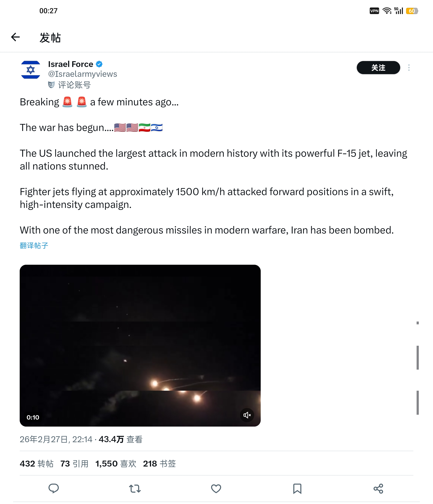433x504 pixels.
Task: Tap the back arrow icon
Action: (15, 37)
